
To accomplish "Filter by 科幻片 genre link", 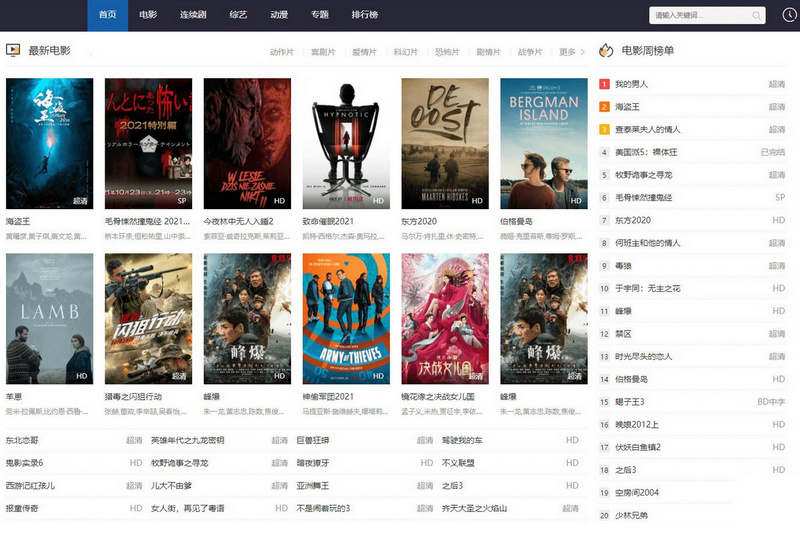I will 406,52.
